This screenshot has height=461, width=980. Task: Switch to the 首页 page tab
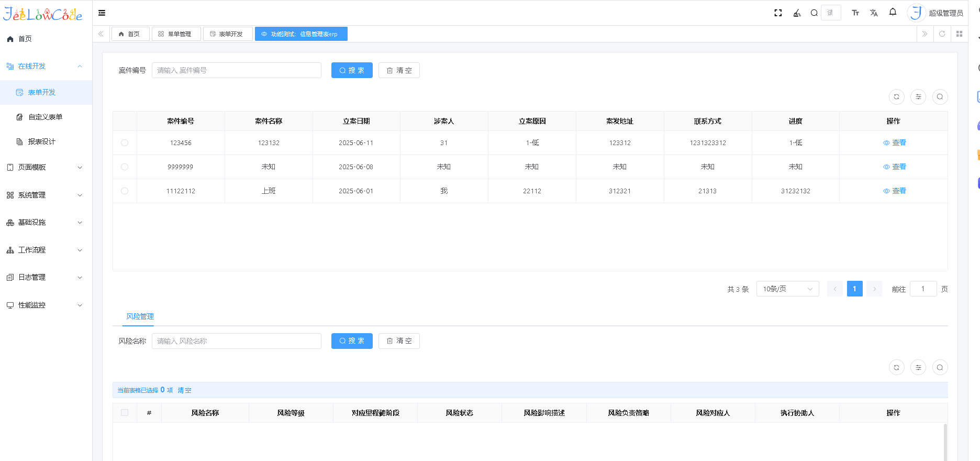coord(130,34)
